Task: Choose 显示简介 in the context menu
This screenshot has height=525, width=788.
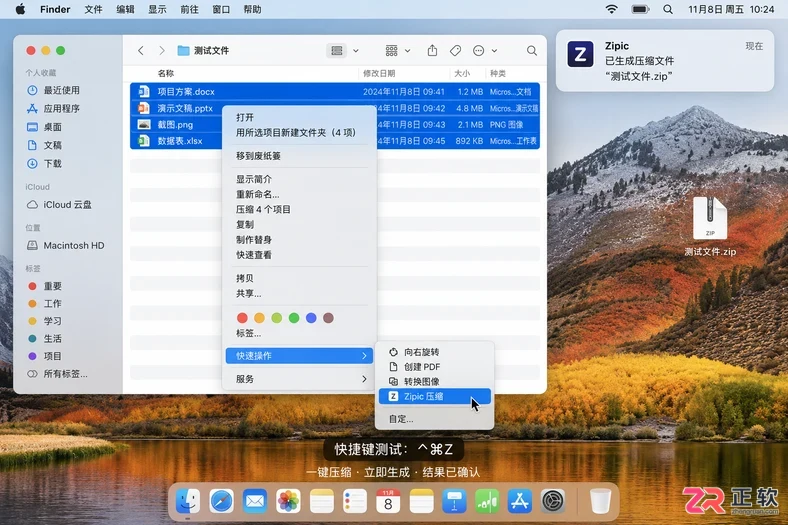Action: pos(300,179)
